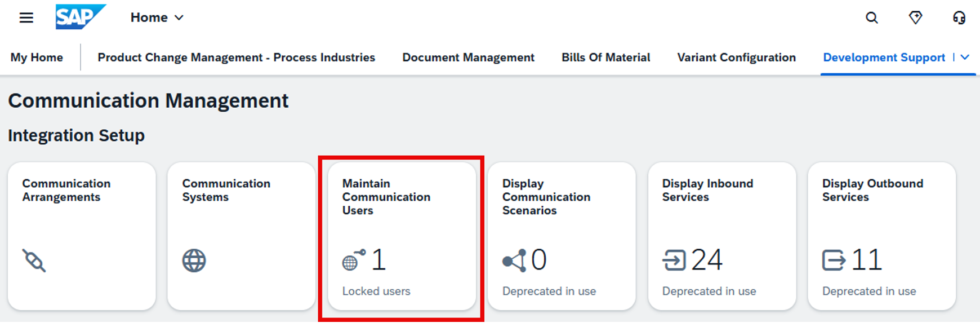Open the search magnifier icon
Viewport: 980px width, 327px height.
[x=871, y=17]
